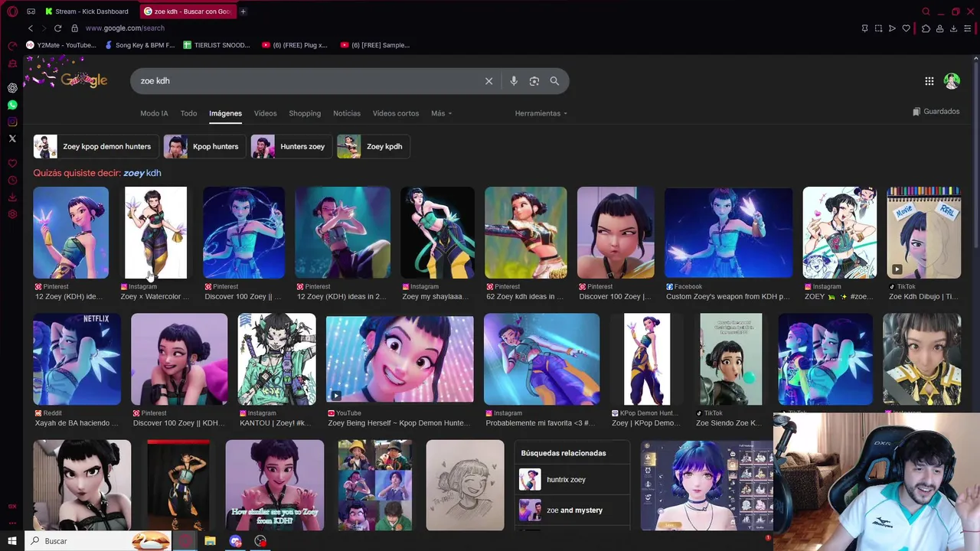The width and height of the screenshot is (980, 551).
Task: Open the Guardados saved items link
Action: point(936,112)
